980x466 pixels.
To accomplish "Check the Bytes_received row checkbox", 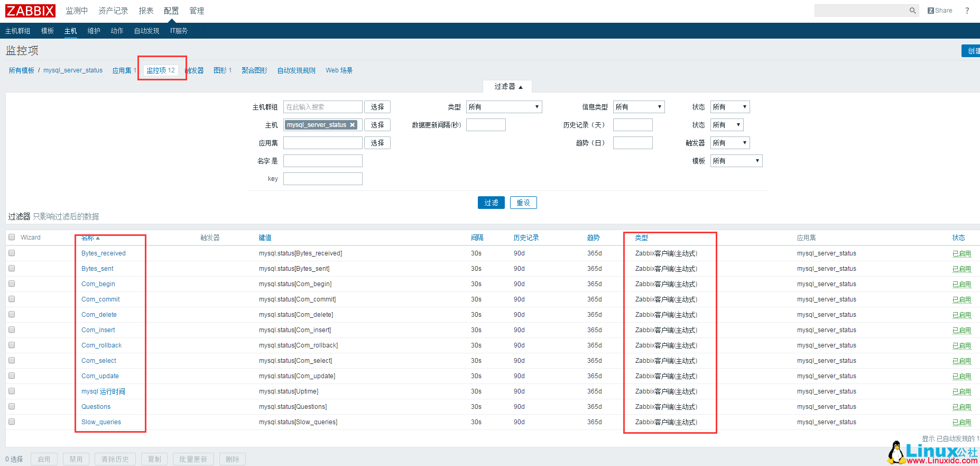I will (x=12, y=253).
